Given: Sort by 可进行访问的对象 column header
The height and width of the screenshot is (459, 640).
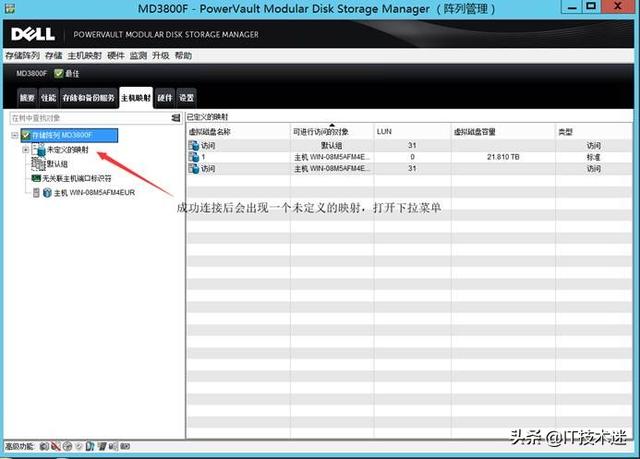Looking at the screenshot, I should [x=332, y=132].
